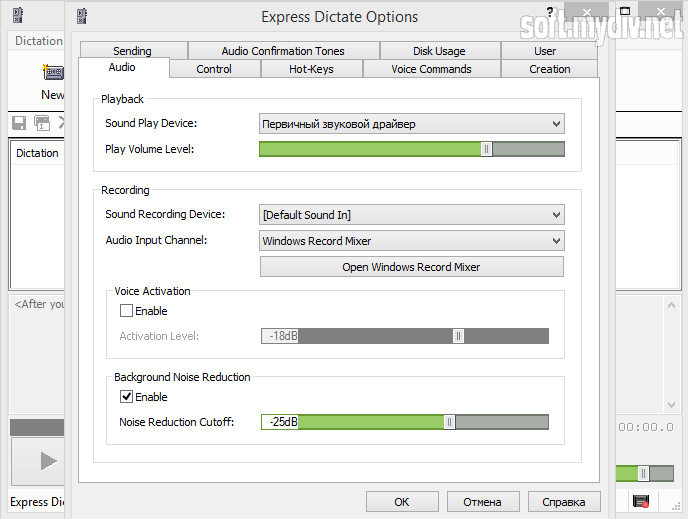The image size is (688, 519).
Task: Click the main window volume slider thumb
Action: point(643,473)
